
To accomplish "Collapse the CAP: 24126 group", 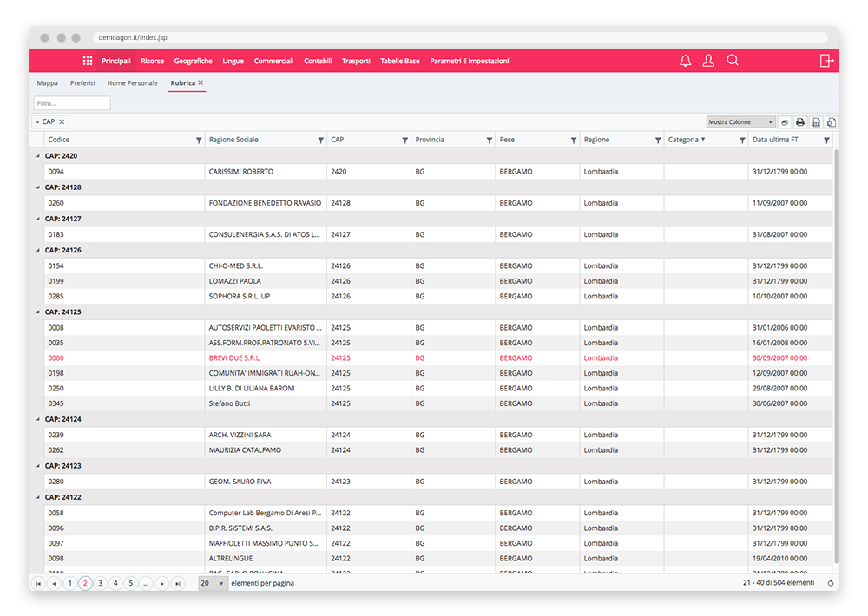I will point(37,250).
